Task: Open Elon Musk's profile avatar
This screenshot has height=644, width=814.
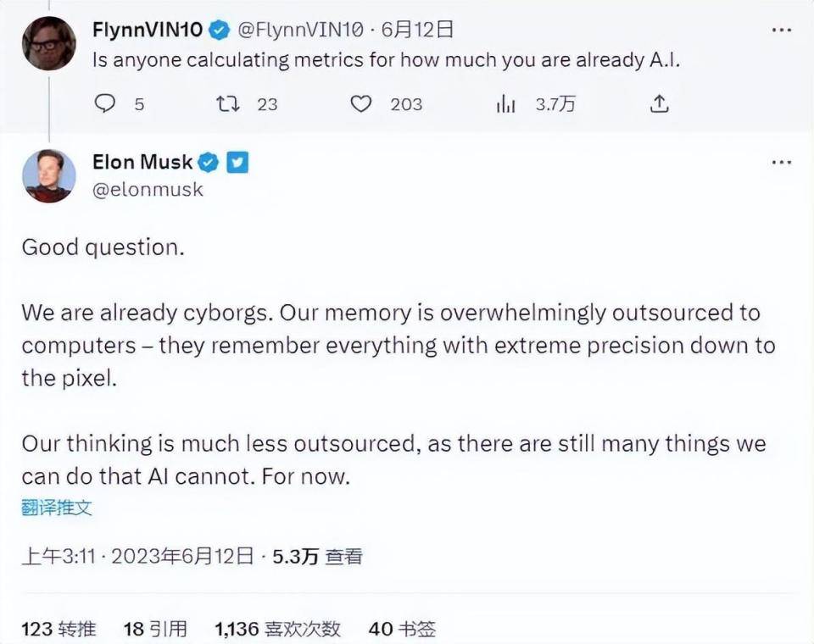Action: (x=48, y=175)
